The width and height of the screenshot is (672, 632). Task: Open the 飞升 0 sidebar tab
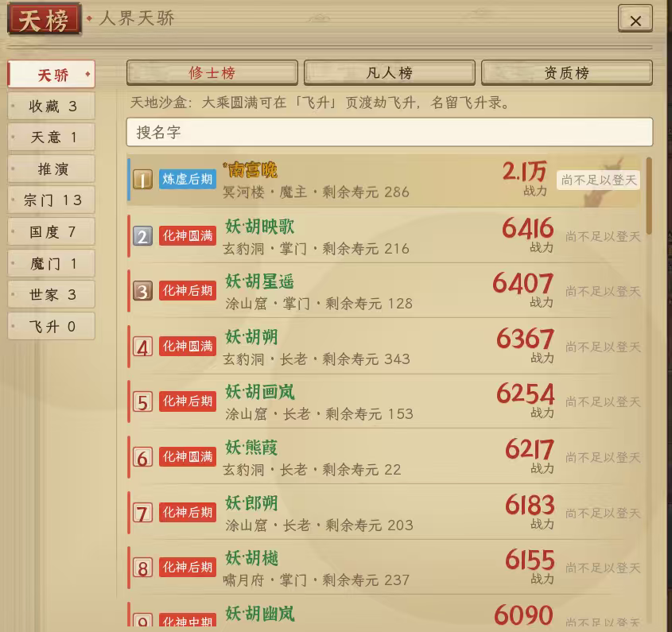pyautogui.click(x=52, y=327)
